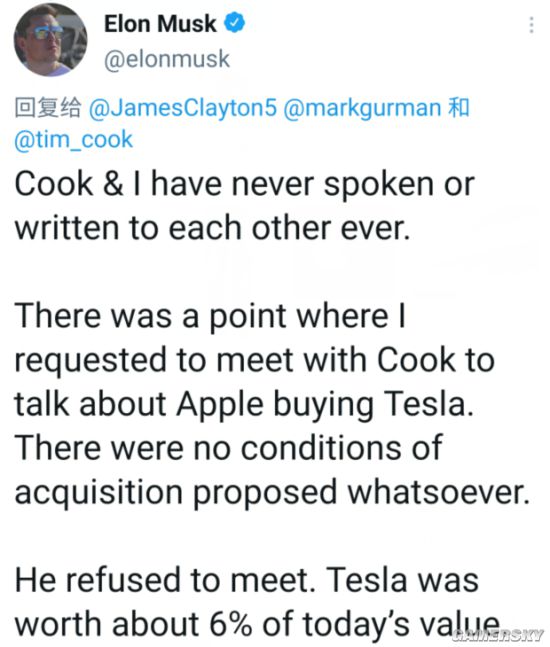The width and height of the screenshot is (550, 647).
Task: Click the GAMERSKY watermark logo
Action: tap(498, 635)
